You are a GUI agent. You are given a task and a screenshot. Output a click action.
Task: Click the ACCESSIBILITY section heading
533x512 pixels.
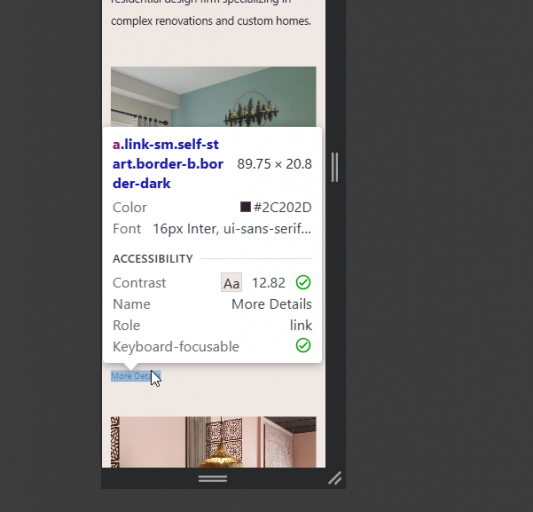[153, 259]
